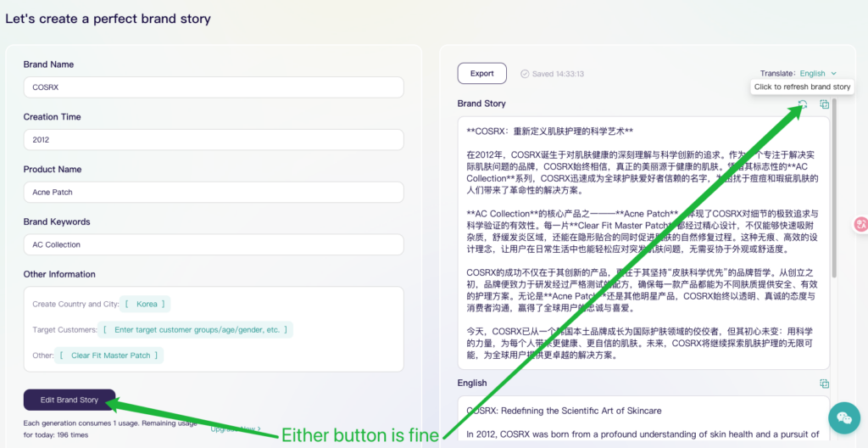Click the chevron next to Translate English

tap(834, 74)
